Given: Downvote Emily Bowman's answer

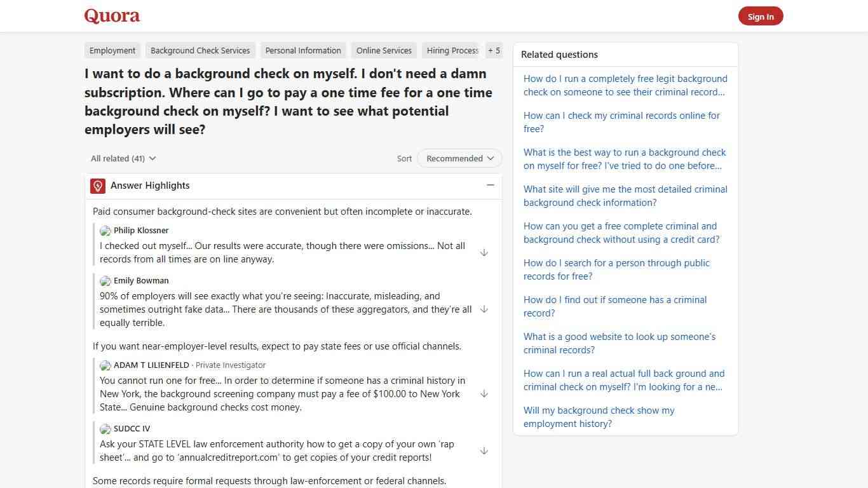Looking at the screenshot, I should (x=484, y=309).
